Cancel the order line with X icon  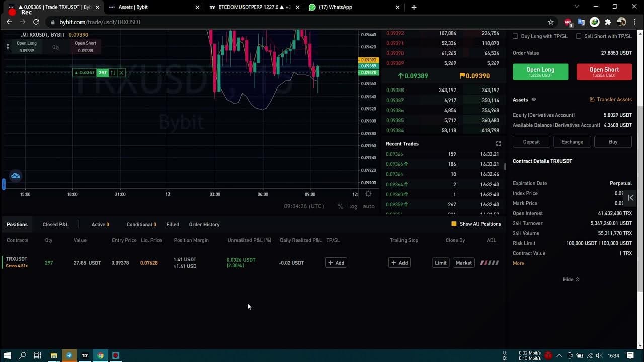[121, 73]
